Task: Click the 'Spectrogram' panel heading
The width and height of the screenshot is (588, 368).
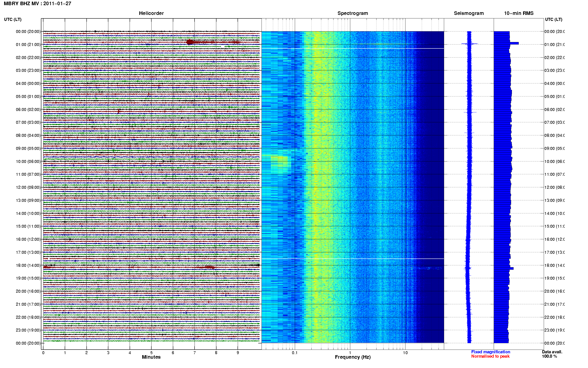Action: (353, 13)
